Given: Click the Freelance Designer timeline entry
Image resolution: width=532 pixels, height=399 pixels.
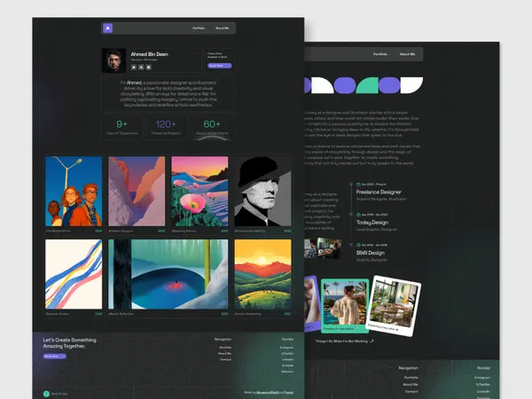Looking at the screenshot, I should pos(379,192).
